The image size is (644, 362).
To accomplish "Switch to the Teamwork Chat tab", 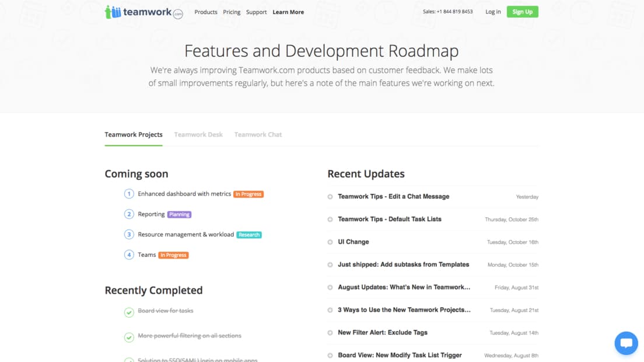I will pos(258,134).
